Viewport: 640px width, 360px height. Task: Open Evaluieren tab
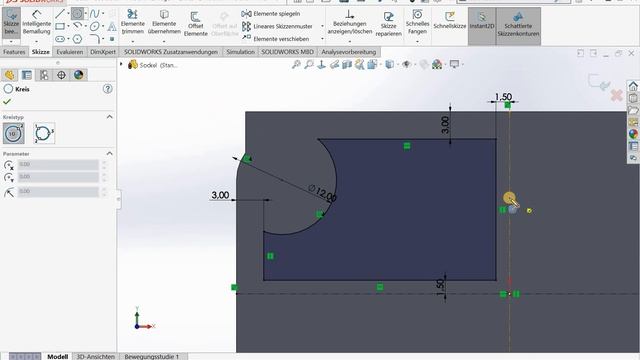point(70,52)
